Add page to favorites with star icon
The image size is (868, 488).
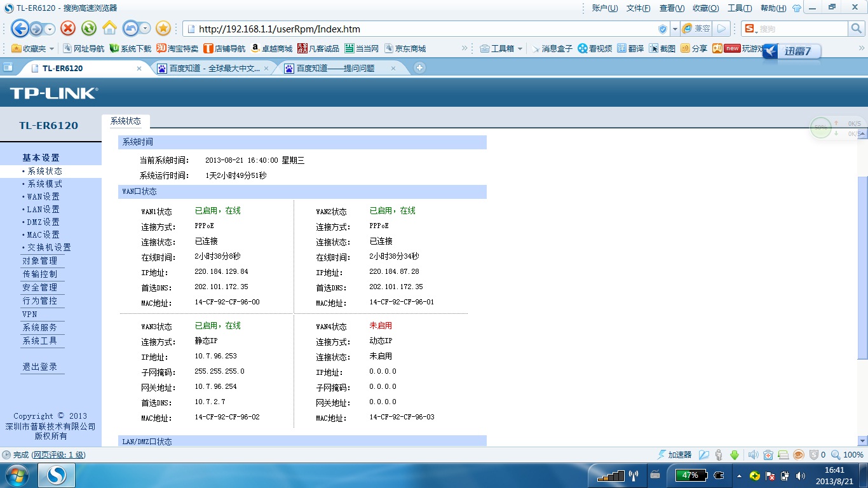coord(163,28)
